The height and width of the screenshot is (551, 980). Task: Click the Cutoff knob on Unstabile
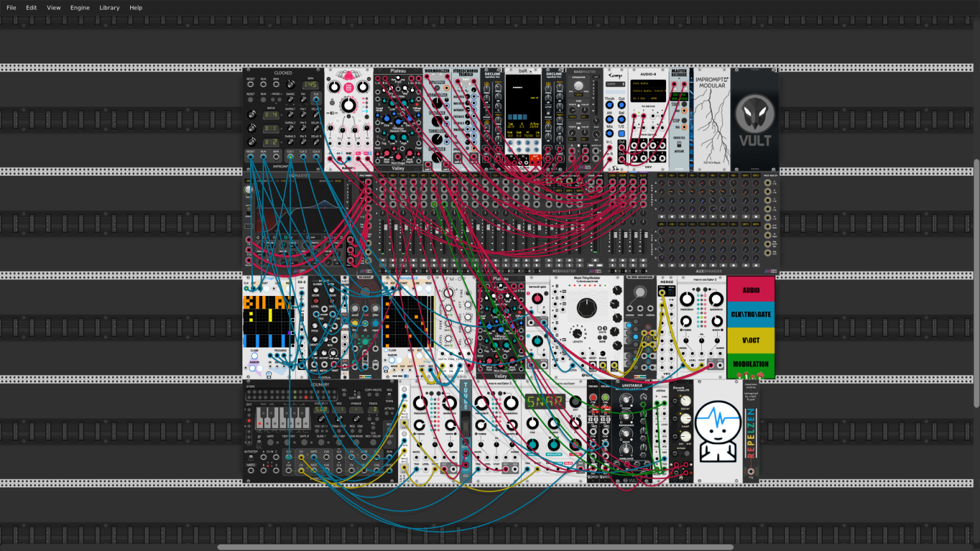[x=626, y=400]
